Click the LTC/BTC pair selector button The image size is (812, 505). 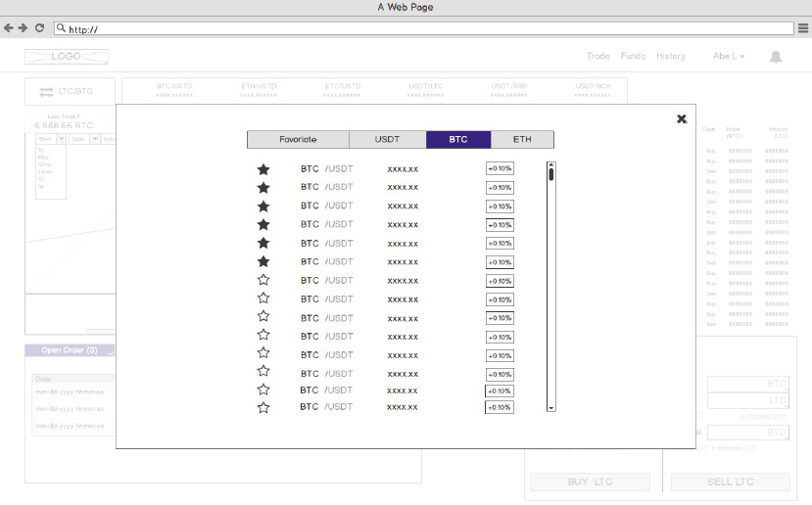tap(70, 92)
